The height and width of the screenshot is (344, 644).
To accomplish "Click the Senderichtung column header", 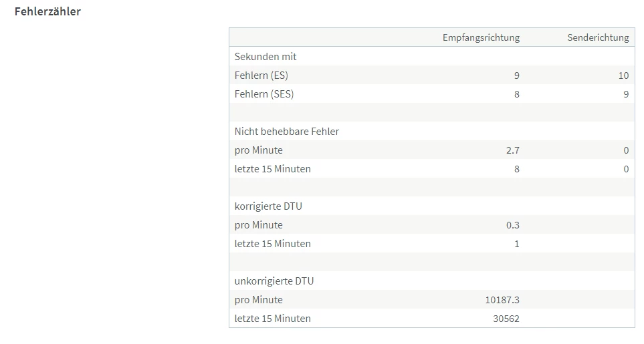I will click(x=598, y=37).
